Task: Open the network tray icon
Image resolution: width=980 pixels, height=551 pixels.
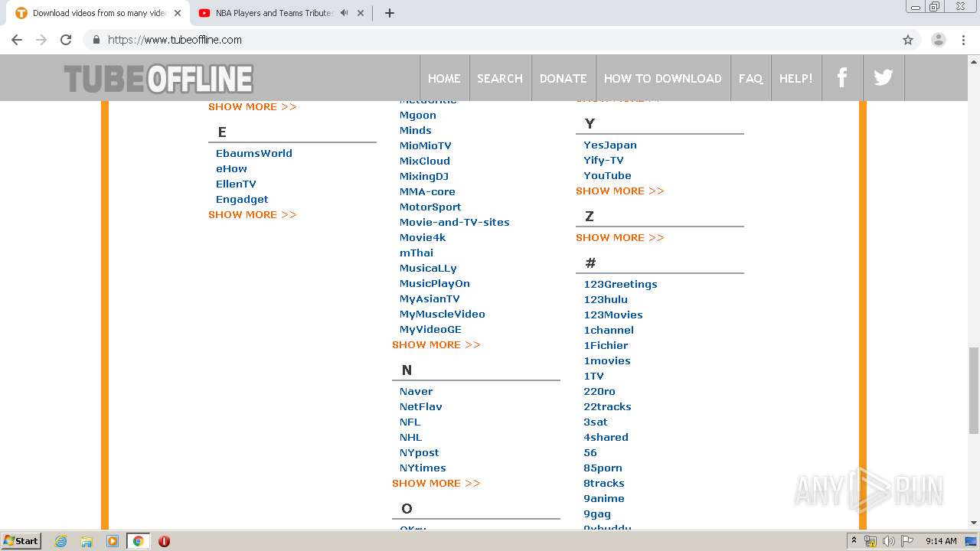Action: pos(871,541)
